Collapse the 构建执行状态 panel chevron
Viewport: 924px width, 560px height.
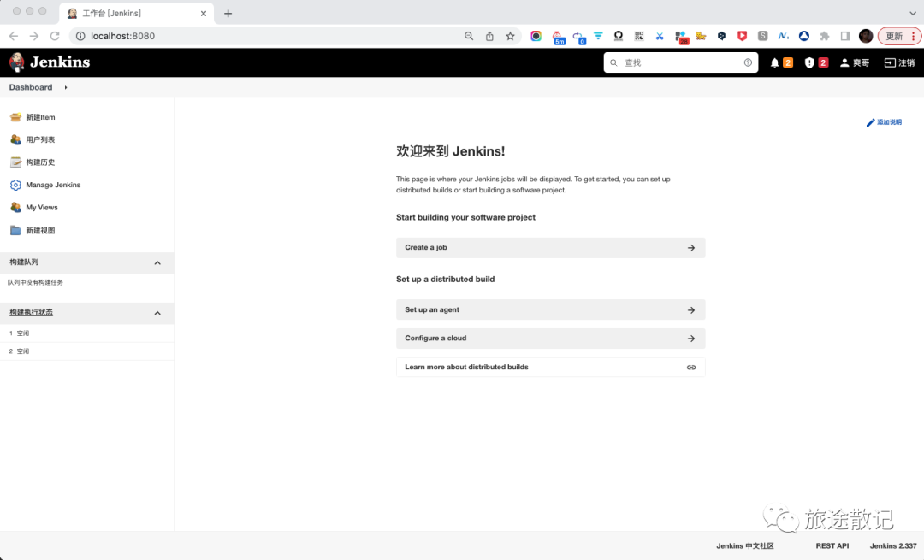coord(157,313)
